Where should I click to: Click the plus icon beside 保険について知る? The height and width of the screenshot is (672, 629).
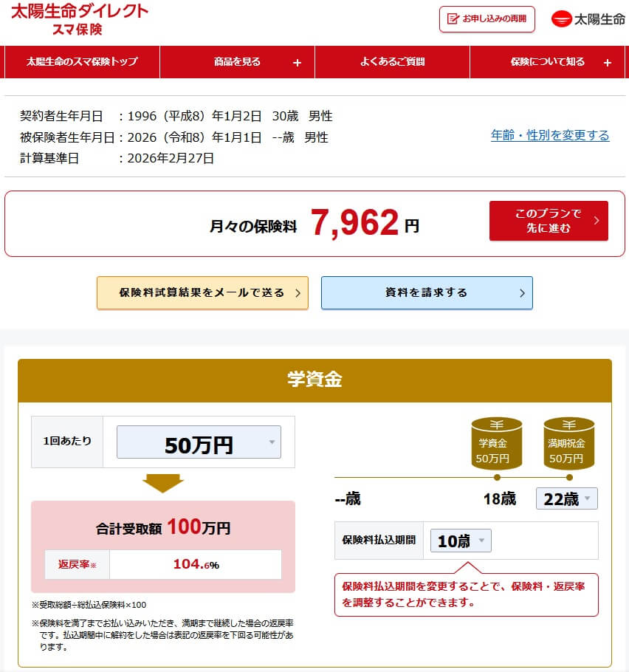click(x=607, y=63)
